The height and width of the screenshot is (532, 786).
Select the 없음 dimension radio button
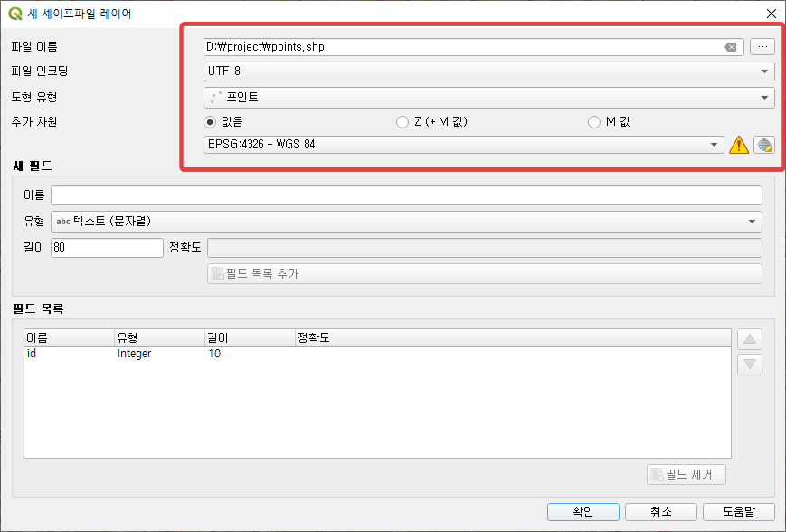[x=211, y=121]
